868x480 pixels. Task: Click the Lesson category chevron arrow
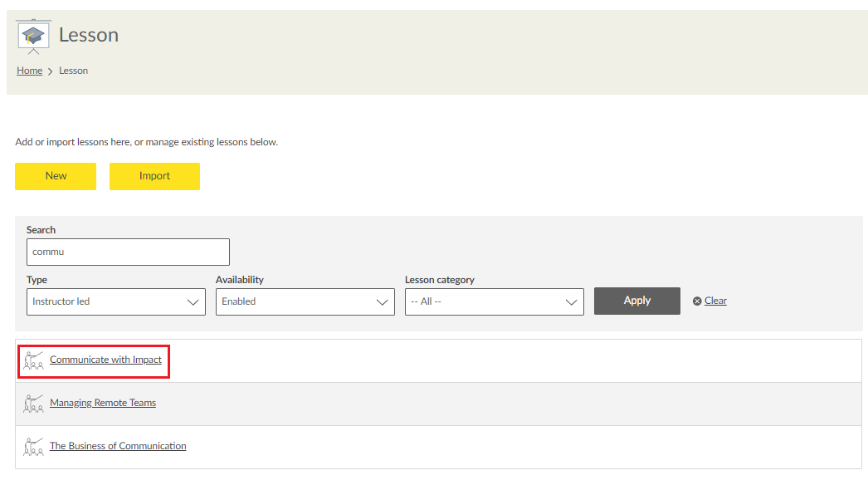(572, 302)
